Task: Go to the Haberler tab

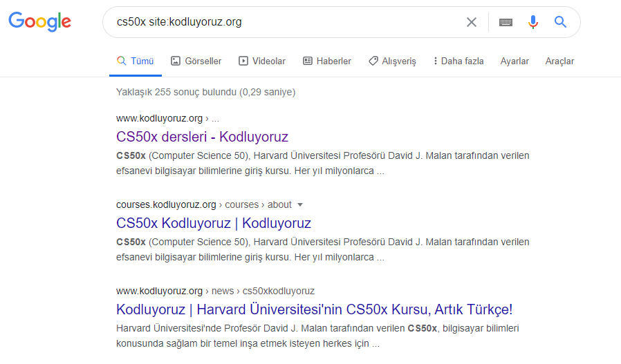Action: click(327, 61)
